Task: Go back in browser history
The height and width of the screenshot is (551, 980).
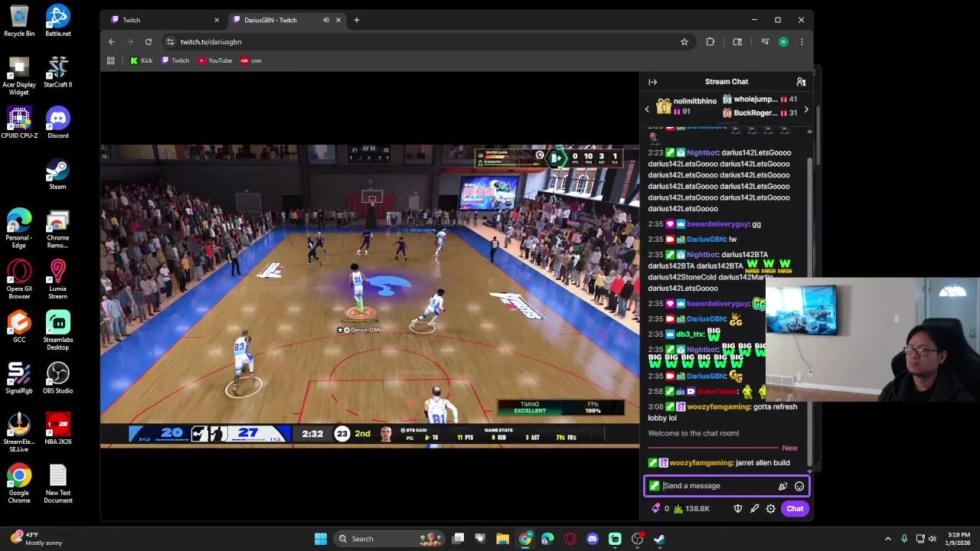Action: (112, 41)
